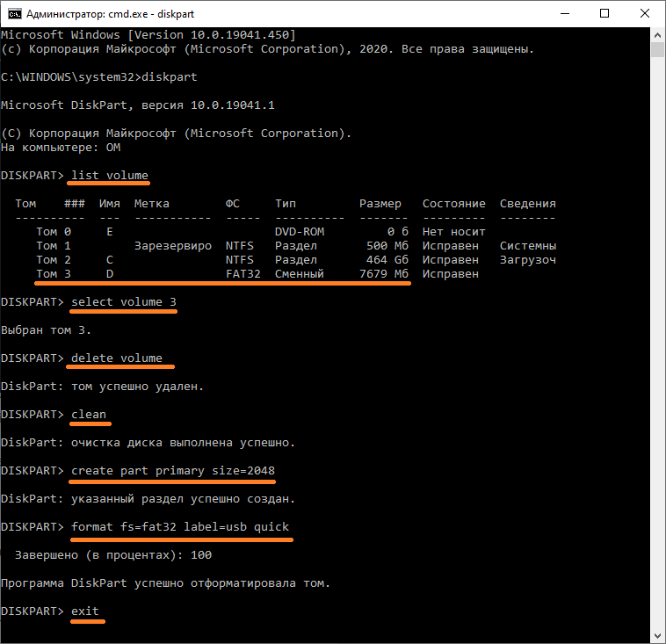The height and width of the screenshot is (644, 666).
Task: Click 'Microsoft Windows [Version 10.0.19041.450]' line
Action: coord(148,35)
